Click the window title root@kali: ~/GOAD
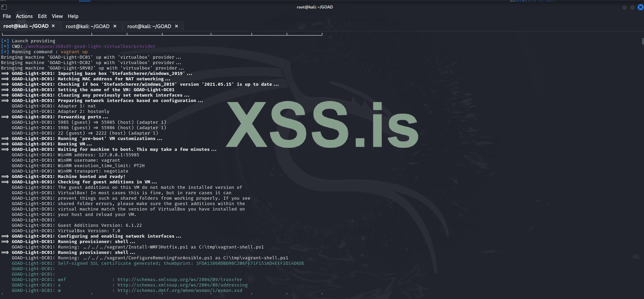 click(x=315, y=7)
